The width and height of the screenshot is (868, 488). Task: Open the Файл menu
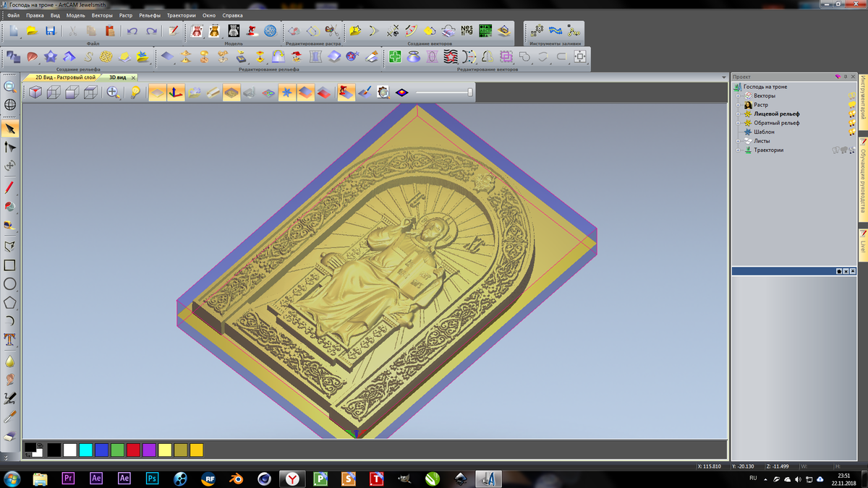pyautogui.click(x=13, y=15)
